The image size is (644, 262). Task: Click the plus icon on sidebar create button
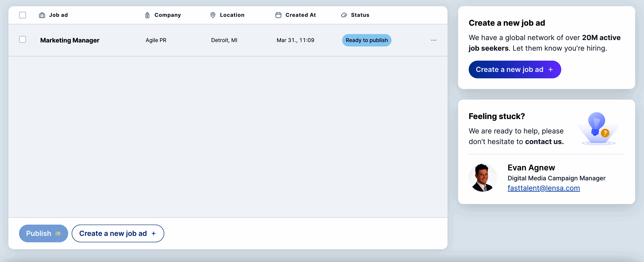click(x=551, y=70)
